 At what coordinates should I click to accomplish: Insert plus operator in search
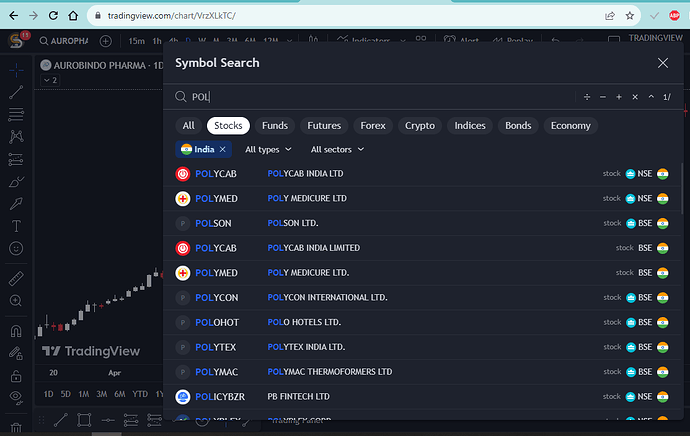tap(619, 97)
